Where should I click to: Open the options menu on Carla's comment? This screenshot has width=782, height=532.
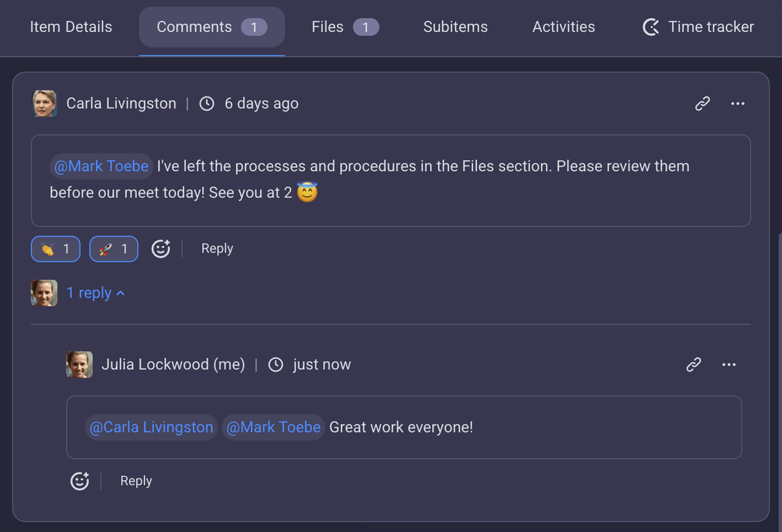click(738, 104)
